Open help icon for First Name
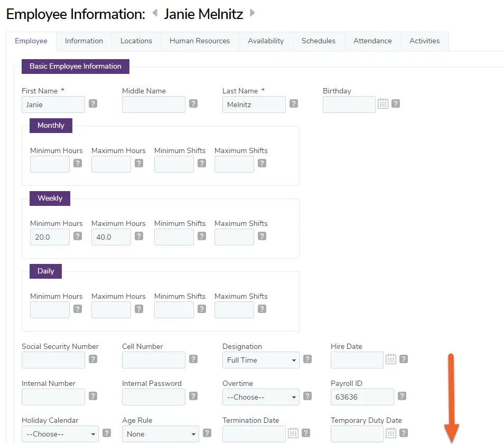This screenshot has height=445, width=504. pos(93,103)
